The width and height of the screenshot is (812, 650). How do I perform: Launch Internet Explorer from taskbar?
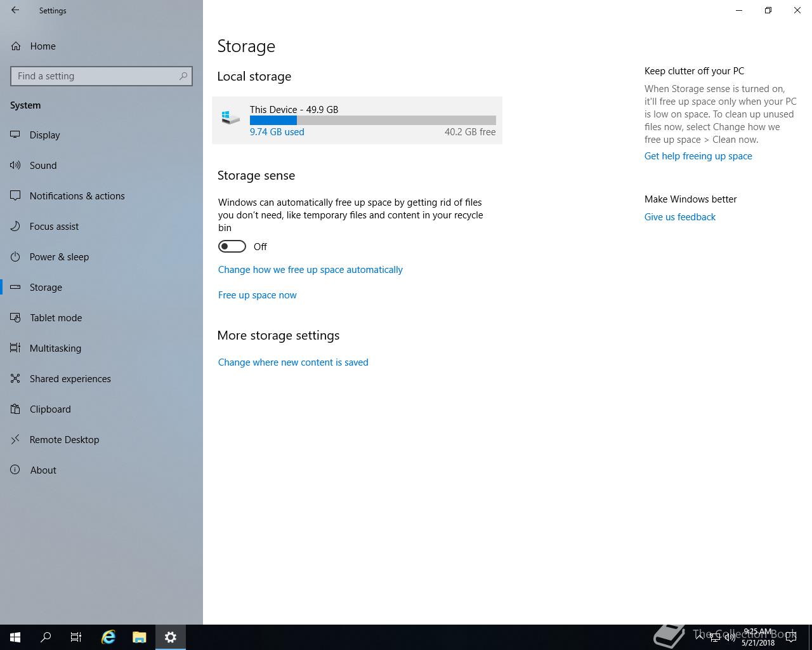point(108,637)
